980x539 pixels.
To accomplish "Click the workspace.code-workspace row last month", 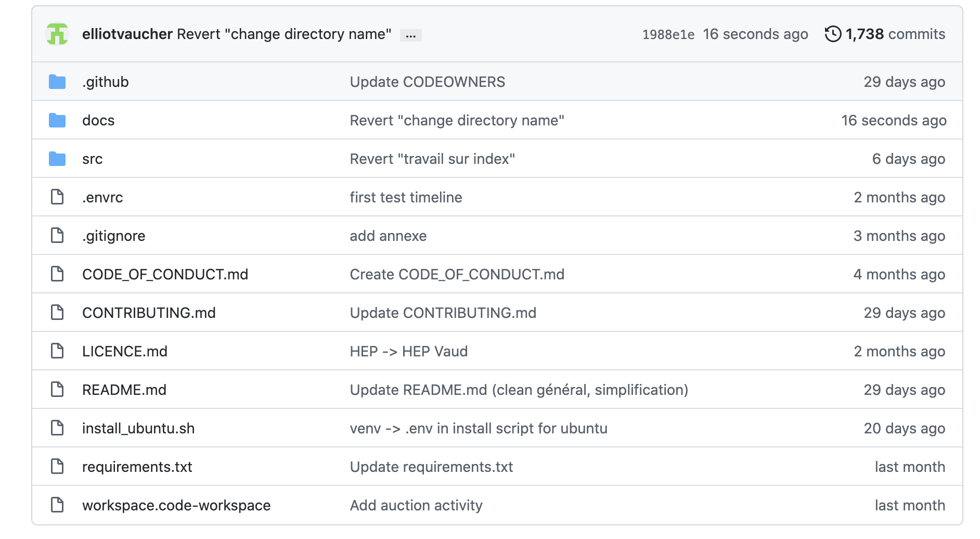I will pyautogui.click(x=910, y=506).
